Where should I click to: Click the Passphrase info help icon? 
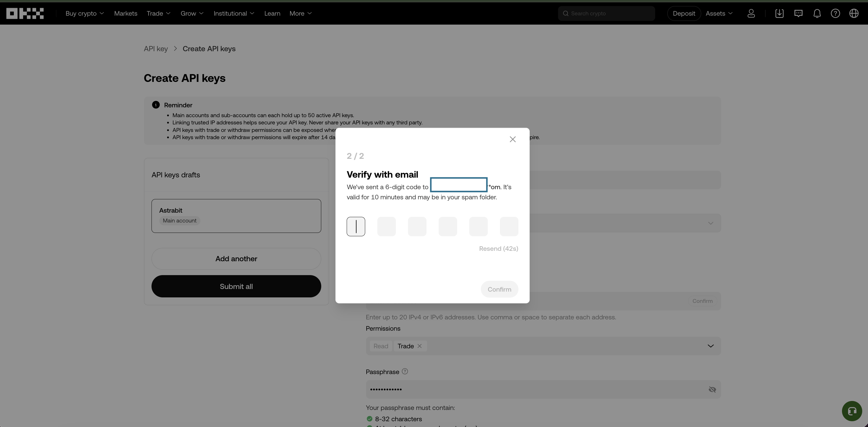click(405, 371)
